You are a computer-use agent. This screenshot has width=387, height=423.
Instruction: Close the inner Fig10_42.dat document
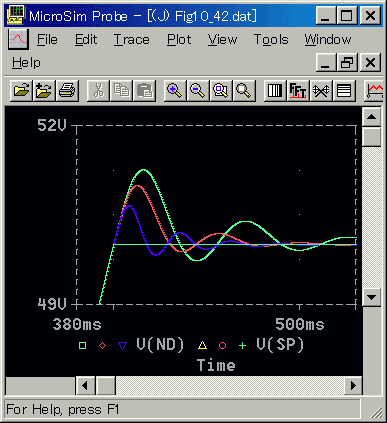point(370,62)
